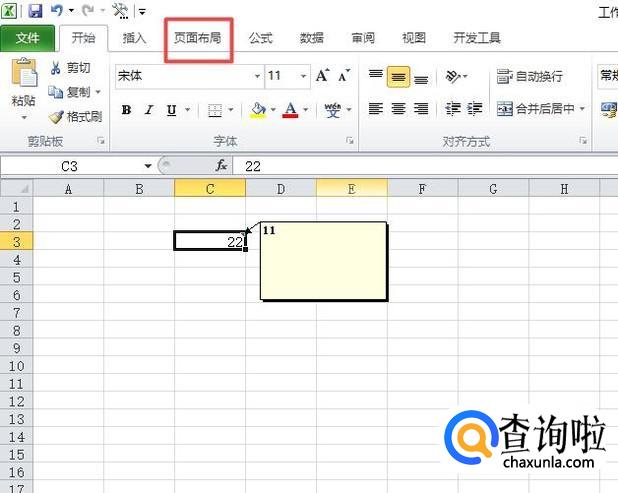
Task: Open the Alignment group dialog launcher
Action: (x=583, y=141)
